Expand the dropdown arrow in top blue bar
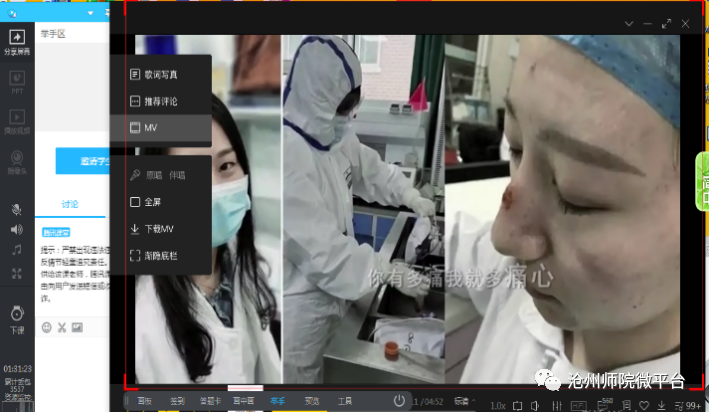The image size is (709, 412). [92, 13]
